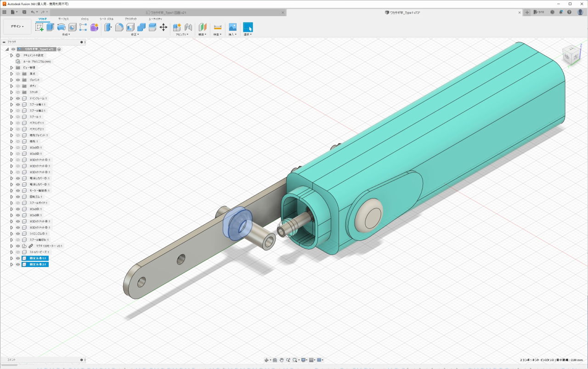
Task: Open the 作成 dropdown menu
Action: pos(66,34)
